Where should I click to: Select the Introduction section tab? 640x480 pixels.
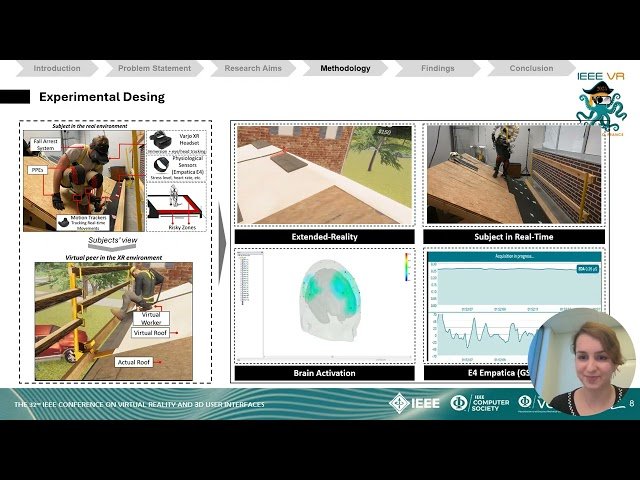coord(57,69)
